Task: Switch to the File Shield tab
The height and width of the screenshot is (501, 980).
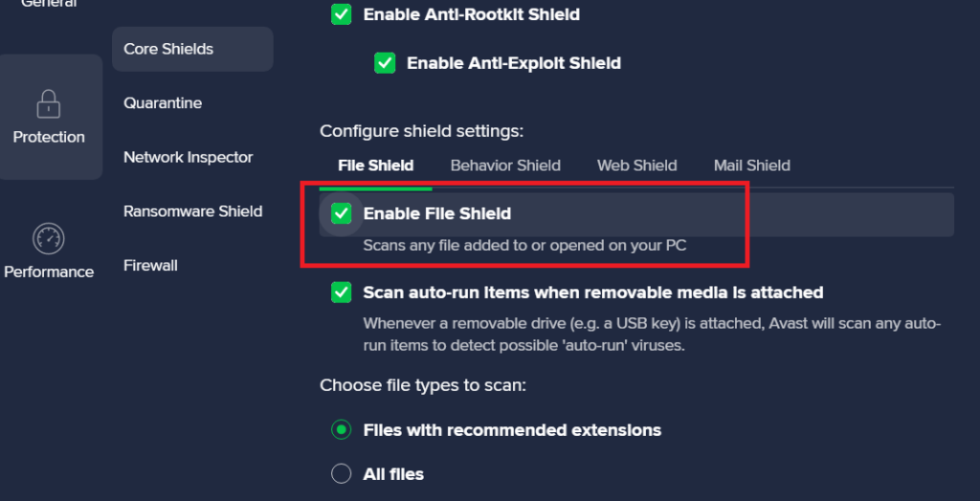Action: [x=376, y=165]
